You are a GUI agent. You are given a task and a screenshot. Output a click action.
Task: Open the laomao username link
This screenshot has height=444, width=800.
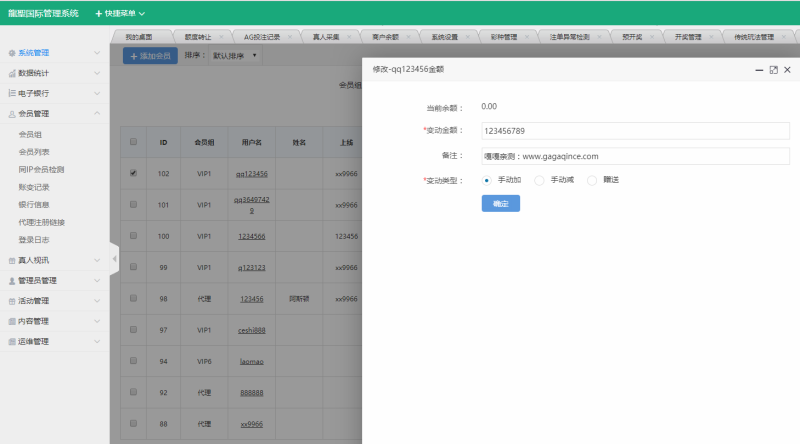tap(252, 361)
